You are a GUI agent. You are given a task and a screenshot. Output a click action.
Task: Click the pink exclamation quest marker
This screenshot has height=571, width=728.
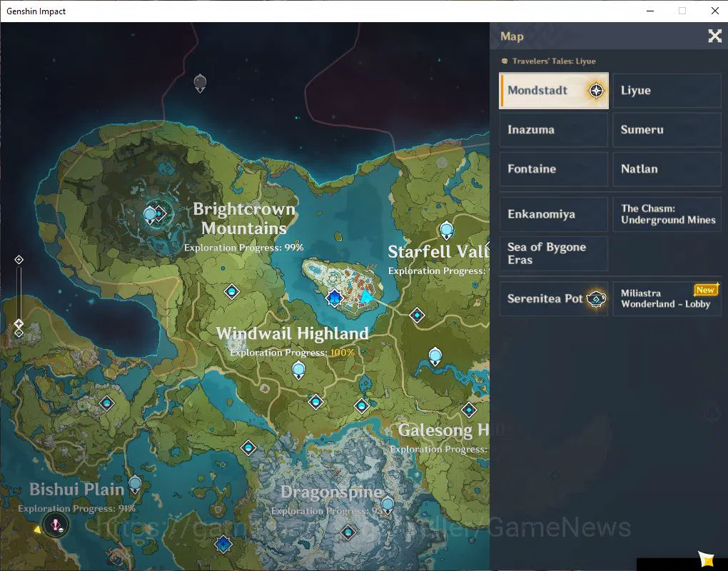tap(56, 525)
